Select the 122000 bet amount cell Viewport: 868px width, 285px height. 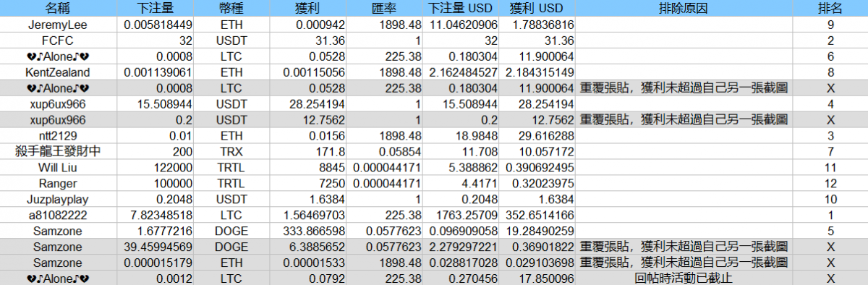point(155,167)
